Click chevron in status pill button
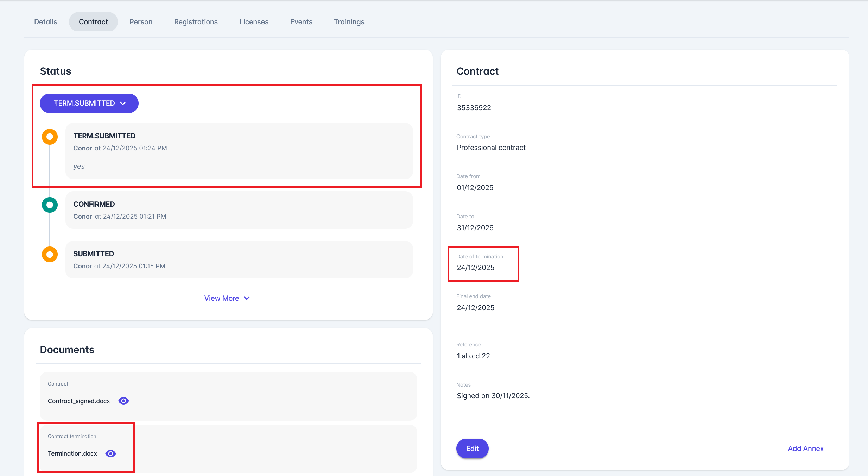Viewport: 868px width, 476px height. (x=123, y=103)
